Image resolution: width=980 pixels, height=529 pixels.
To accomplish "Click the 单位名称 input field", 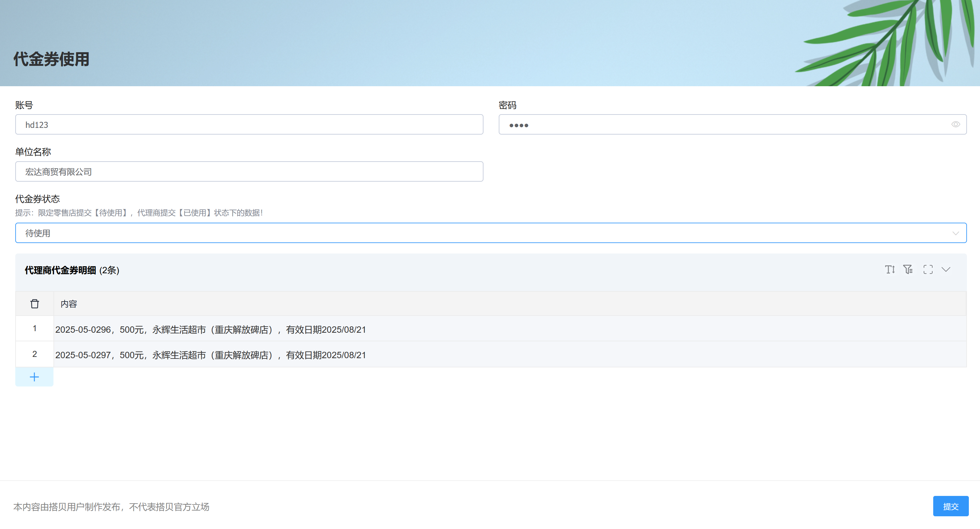I will pos(249,172).
